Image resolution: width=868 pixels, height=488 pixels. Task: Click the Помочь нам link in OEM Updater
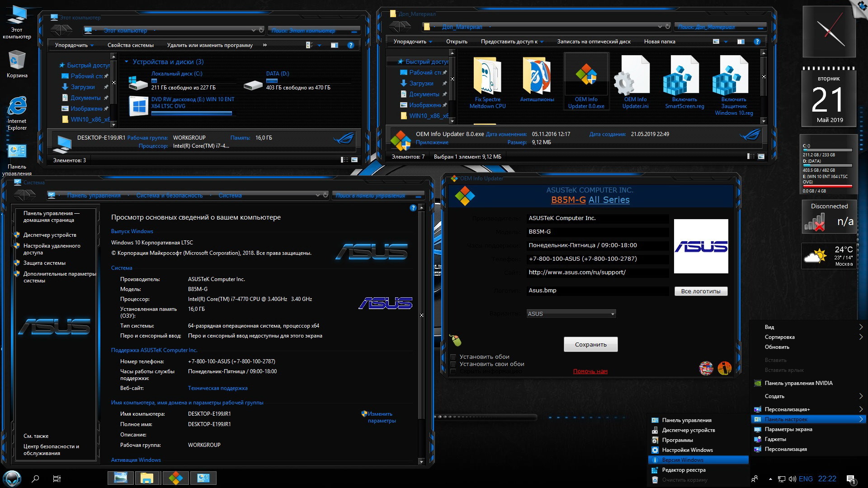[x=589, y=371]
